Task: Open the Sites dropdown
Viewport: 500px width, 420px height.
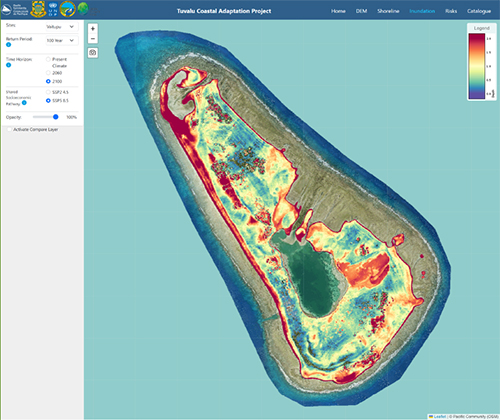Action: pyautogui.click(x=62, y=27)
